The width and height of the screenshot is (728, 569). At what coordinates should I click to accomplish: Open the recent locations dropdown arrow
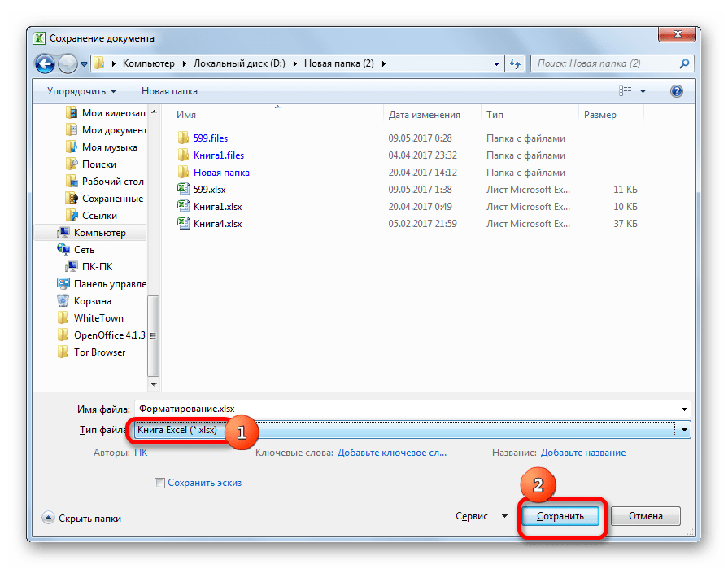(x=84, y=64)
